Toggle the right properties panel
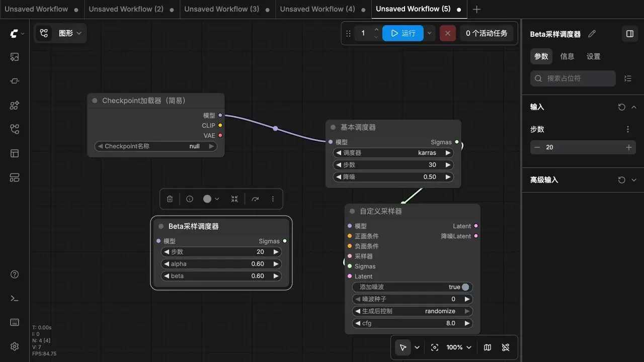This screenshot has width=644, height=362. [629, 34]
